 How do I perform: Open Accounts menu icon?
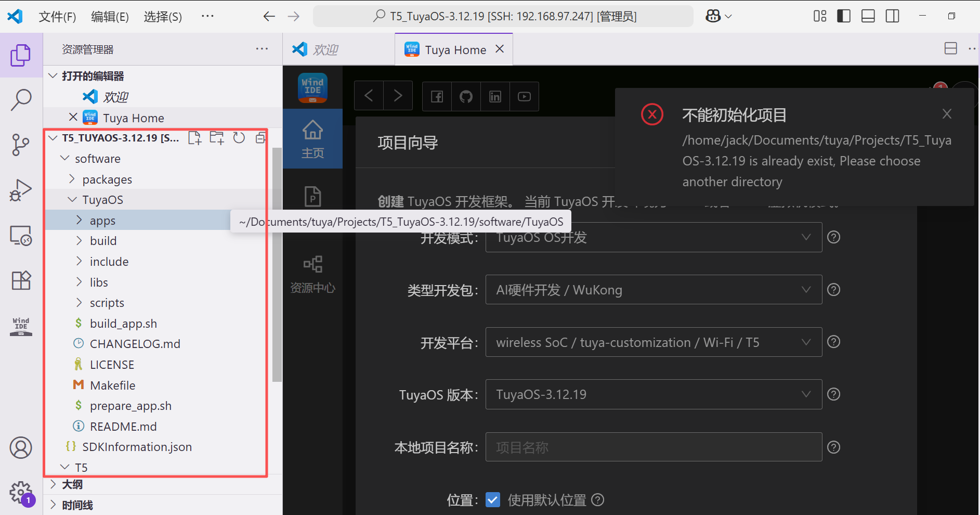21,448
